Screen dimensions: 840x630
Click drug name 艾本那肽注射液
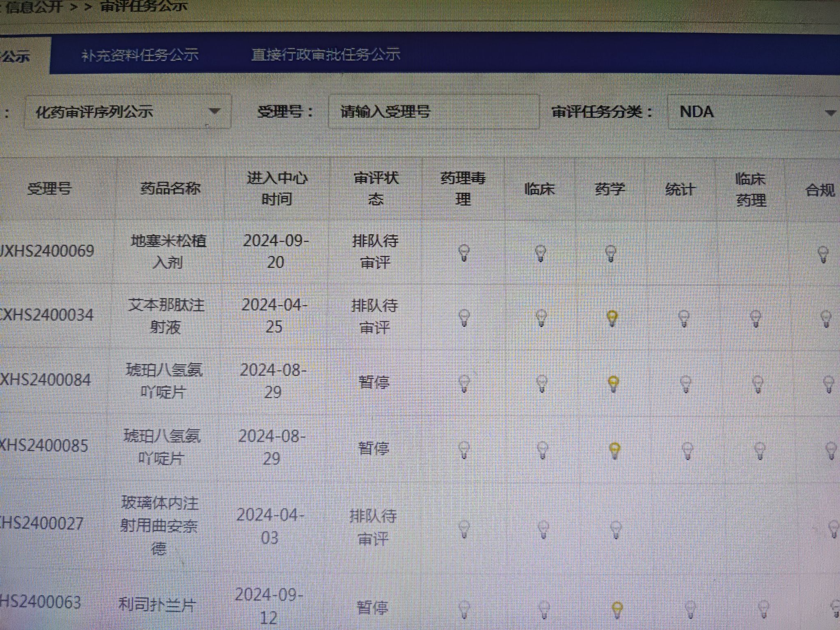pos(166,316)
